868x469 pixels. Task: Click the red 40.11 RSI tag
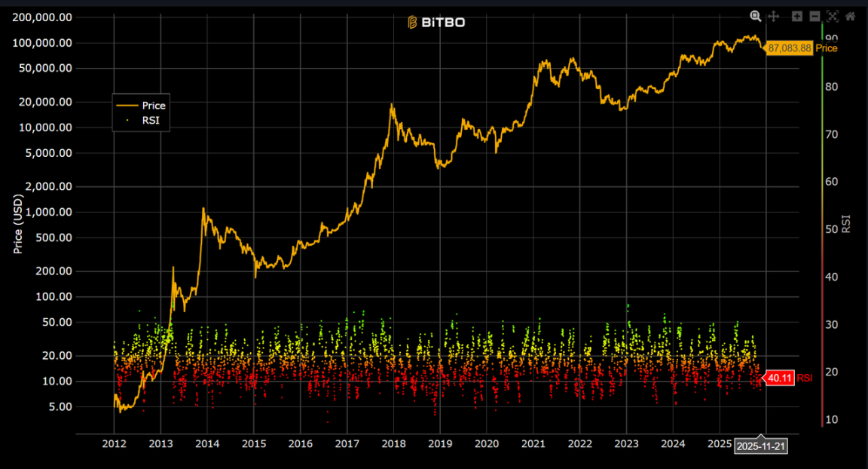[778, 378]
